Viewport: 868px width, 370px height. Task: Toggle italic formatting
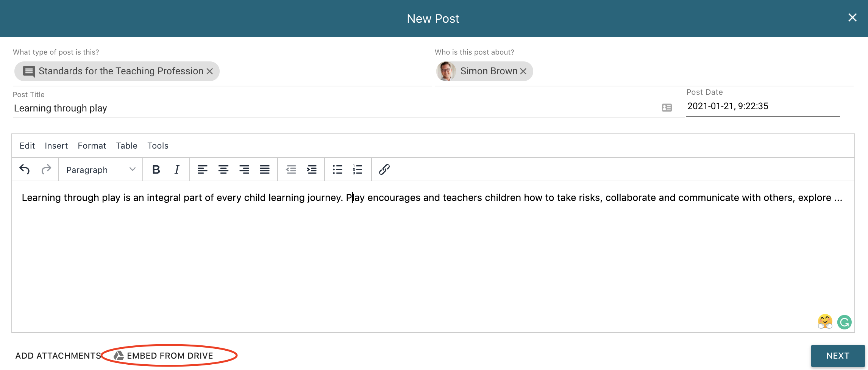point(176,169)
